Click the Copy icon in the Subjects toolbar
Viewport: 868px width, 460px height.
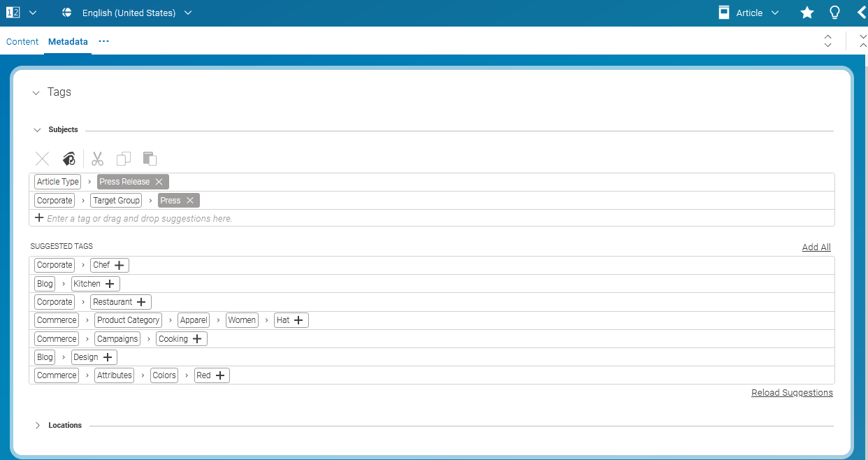click(x=124, y=159)
